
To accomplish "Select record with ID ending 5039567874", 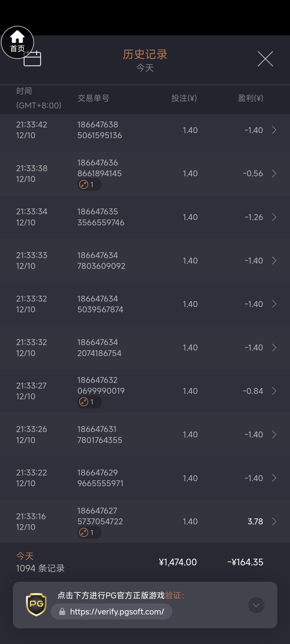I will (x=145, y=304).
